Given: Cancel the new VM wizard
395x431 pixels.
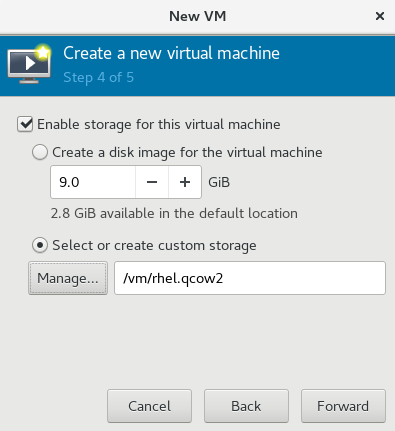Looking at the screenshot, I should [x=149, y=406].
